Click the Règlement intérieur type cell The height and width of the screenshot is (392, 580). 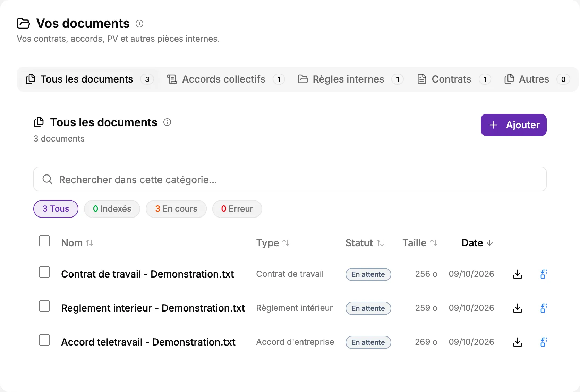pos(295,308)
